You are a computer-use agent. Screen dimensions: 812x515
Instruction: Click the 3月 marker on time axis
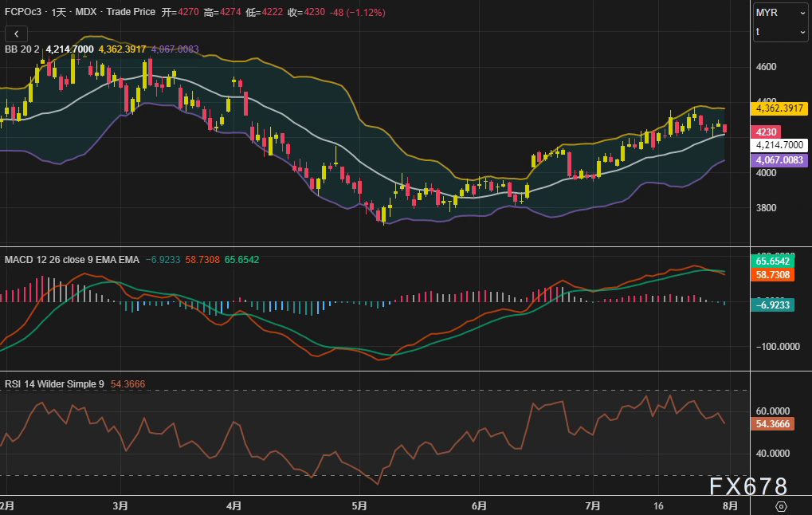tap(121, 505)
